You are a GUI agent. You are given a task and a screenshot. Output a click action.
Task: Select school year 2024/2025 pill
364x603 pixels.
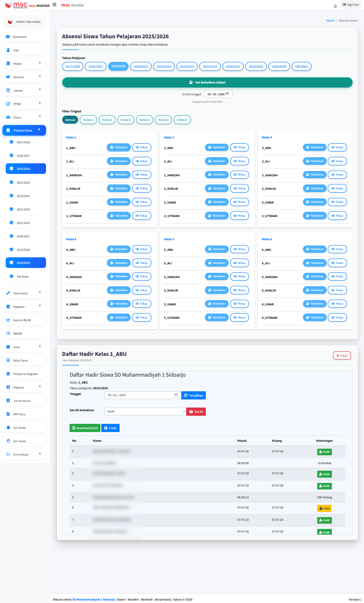point(140,66)
